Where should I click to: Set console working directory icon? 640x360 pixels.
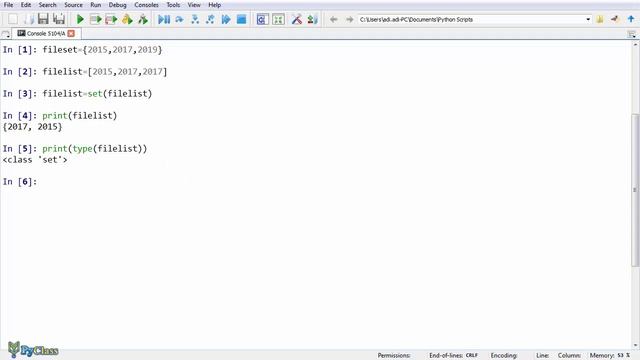(x=615, y=19)
